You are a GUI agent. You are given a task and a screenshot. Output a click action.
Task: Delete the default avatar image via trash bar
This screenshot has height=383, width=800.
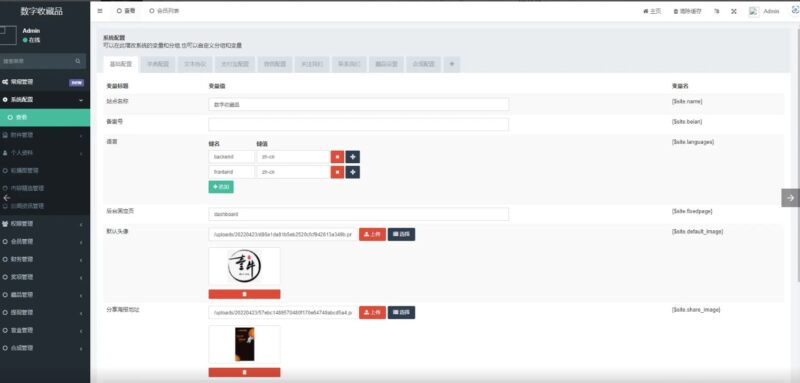[244, 294]
